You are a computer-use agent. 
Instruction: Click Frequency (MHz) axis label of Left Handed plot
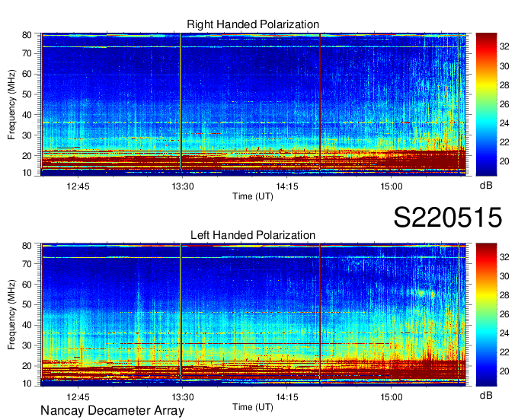coord(11,315)
